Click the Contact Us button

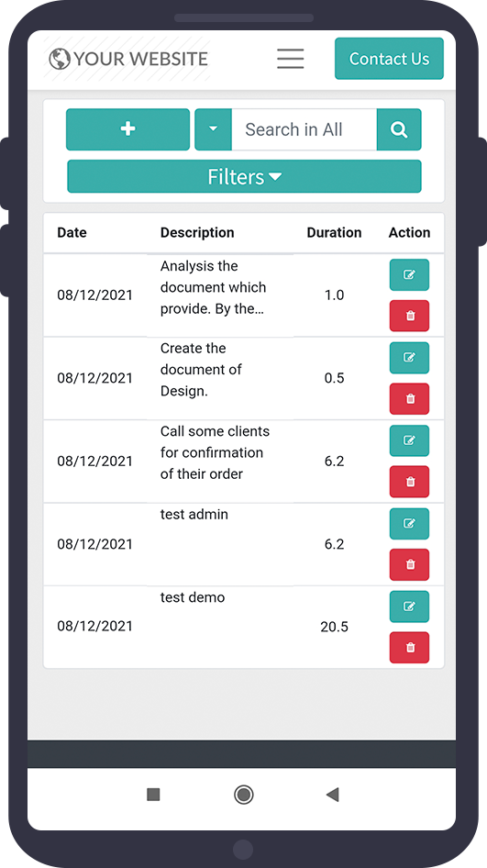(389, 59)
